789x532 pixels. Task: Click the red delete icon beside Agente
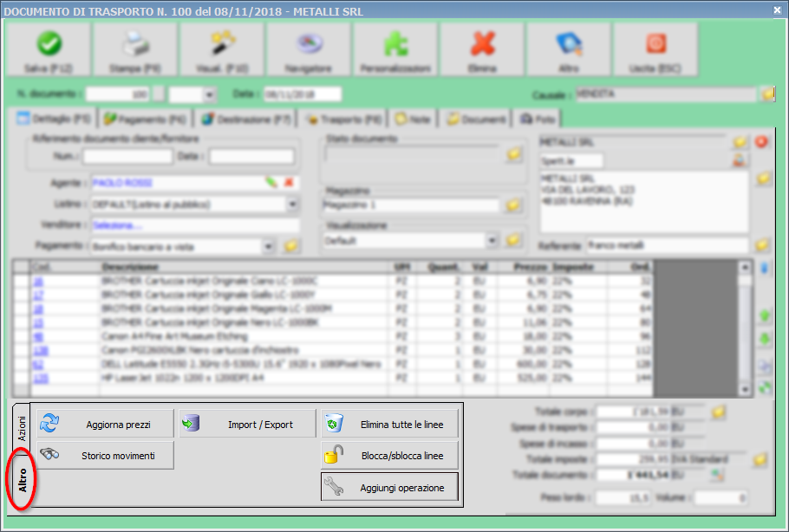[290, 183]
